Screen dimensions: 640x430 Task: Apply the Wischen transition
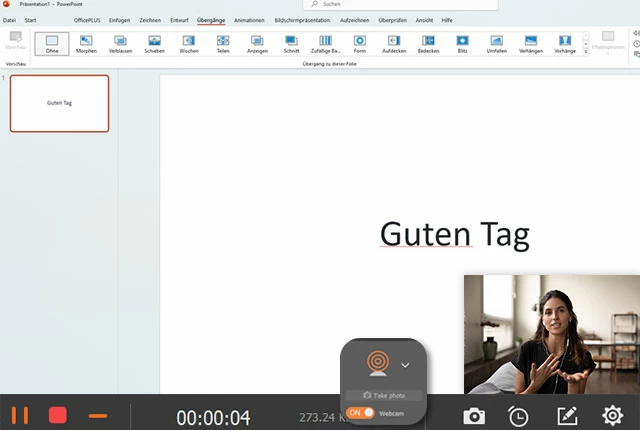189,44
